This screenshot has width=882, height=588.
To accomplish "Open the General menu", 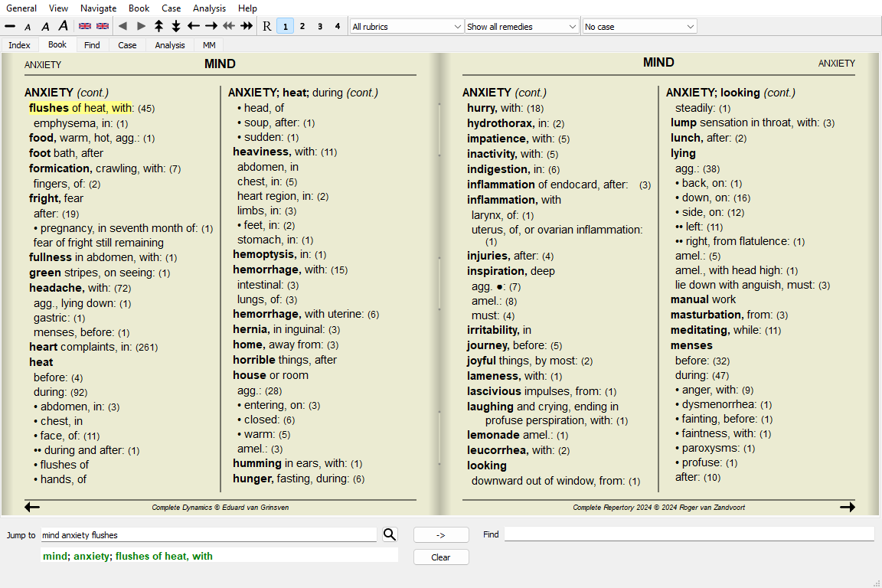I will coord(21,8).
